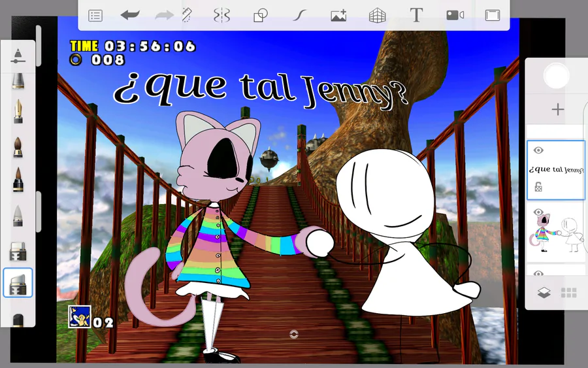The image size is (588, 368).
Task: Open the main menu list icon
Action: 95,16
